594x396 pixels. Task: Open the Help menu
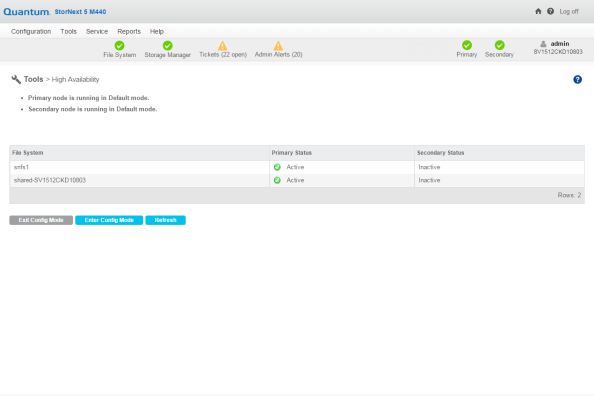coord(156,31)
